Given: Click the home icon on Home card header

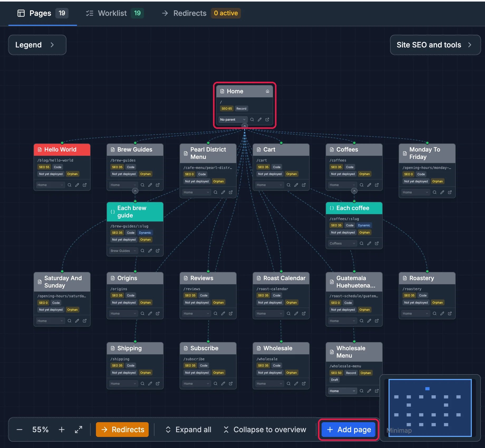Looking at the screenshot, I should click(268, 91).
